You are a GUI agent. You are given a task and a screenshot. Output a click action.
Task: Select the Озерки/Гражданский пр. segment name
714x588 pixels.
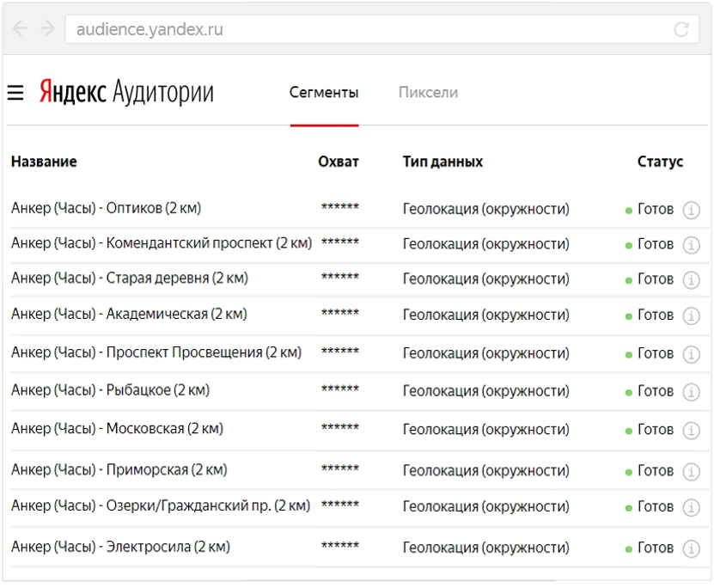161,506
